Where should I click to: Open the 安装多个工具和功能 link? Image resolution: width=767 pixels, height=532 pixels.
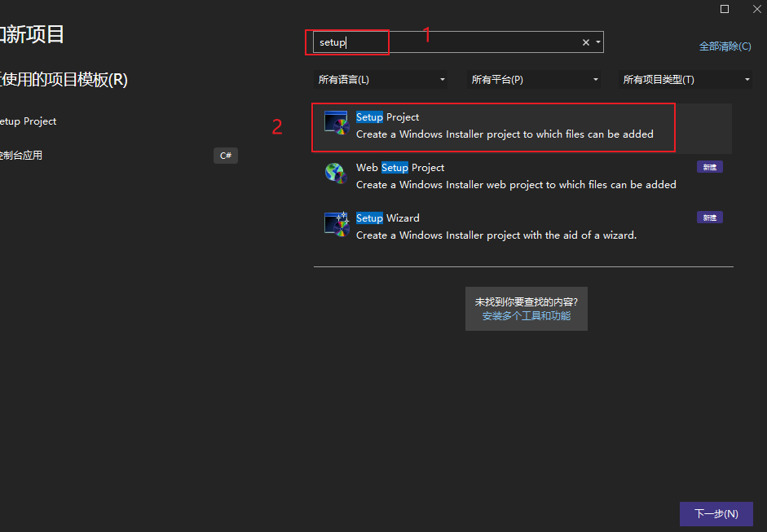(x=526, y=316)
